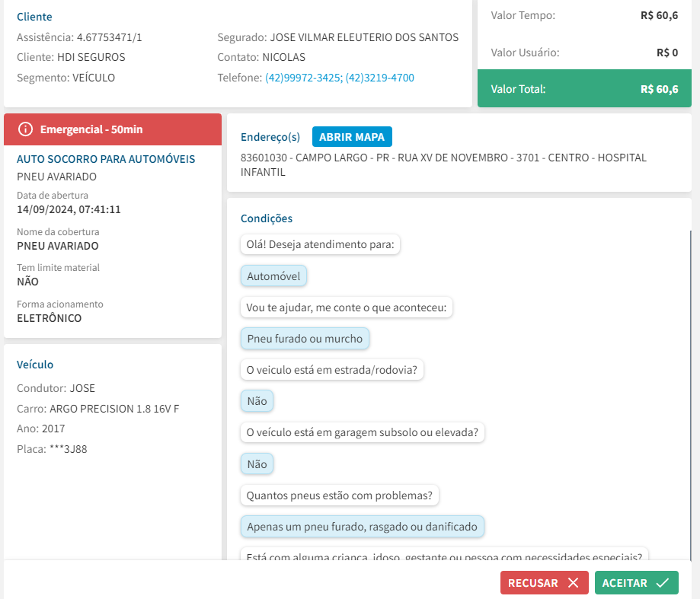The width and height of the screenshot is (700, 599).
Task: Click the 'Quantos pneus estão com problemas?' message
Action: click(x=340, y=495)
